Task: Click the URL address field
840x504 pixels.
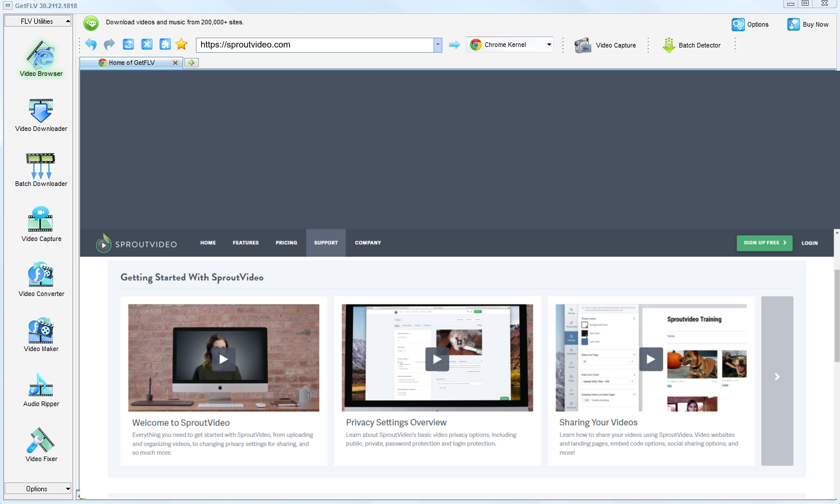Action: coord(315,45)
